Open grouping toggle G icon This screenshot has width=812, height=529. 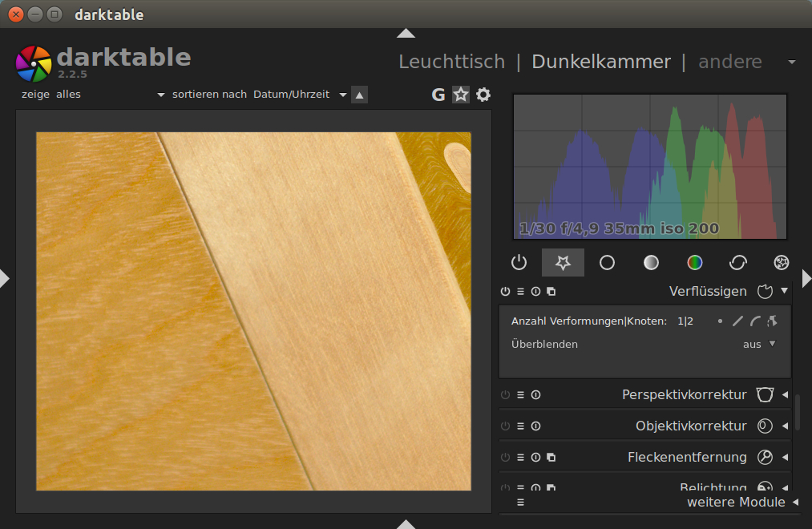[438, 95]
